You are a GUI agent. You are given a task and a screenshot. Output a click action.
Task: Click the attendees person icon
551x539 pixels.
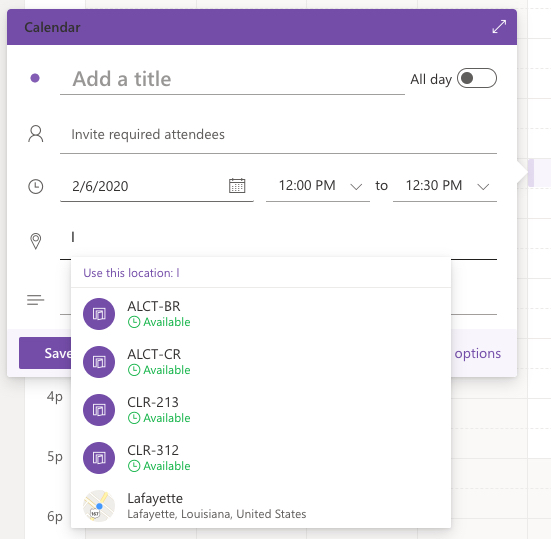point(35,134)
